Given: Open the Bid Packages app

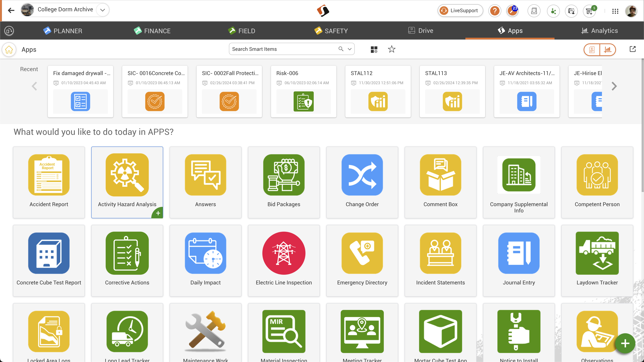Looking at the screenshot, I should tap(284, 182).
